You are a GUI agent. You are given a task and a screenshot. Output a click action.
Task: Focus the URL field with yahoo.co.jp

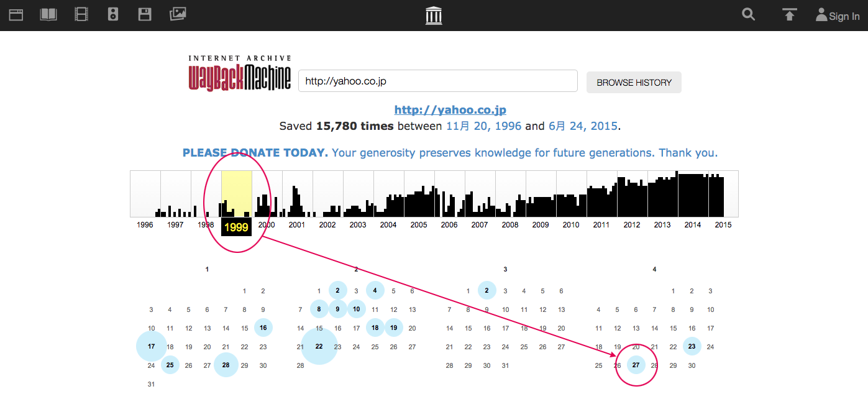438,81
